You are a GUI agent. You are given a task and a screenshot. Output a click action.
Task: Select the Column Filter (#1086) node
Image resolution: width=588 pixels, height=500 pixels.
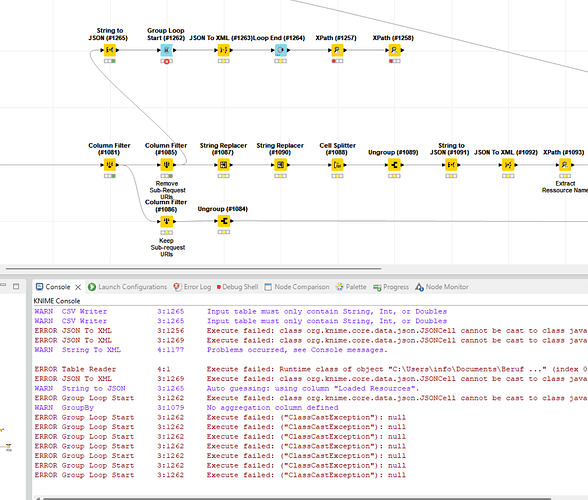pos(166,221)
